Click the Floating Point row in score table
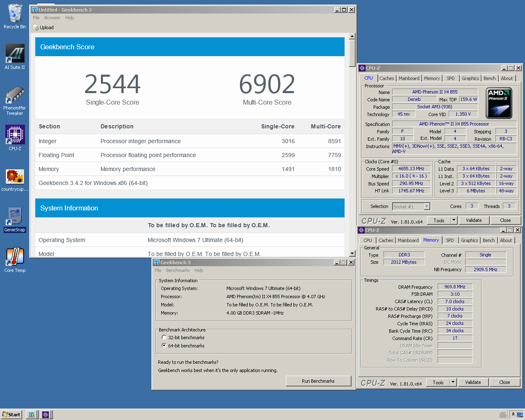This screenshot has height=420, width=525. tap(190, 155)
